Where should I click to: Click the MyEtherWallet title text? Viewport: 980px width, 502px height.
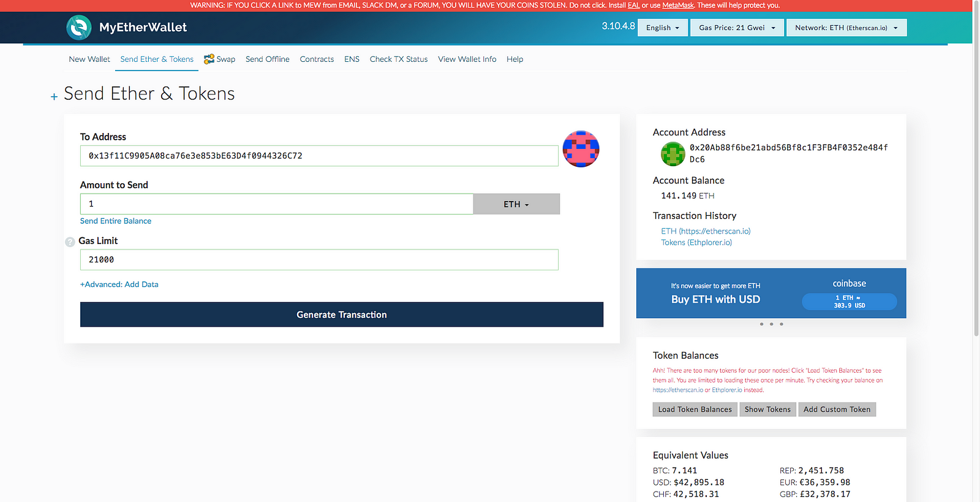143,28
